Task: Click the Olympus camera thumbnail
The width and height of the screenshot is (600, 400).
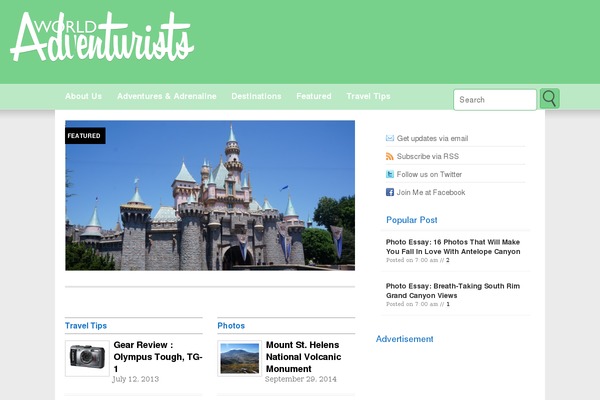Action: (x=87, y=358)
